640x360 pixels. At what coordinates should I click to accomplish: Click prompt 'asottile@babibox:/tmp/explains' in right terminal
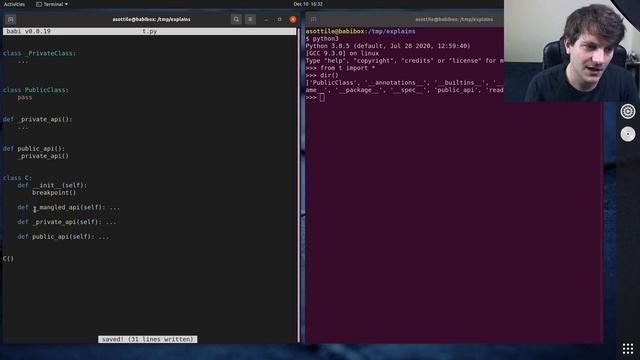(360, 31)
